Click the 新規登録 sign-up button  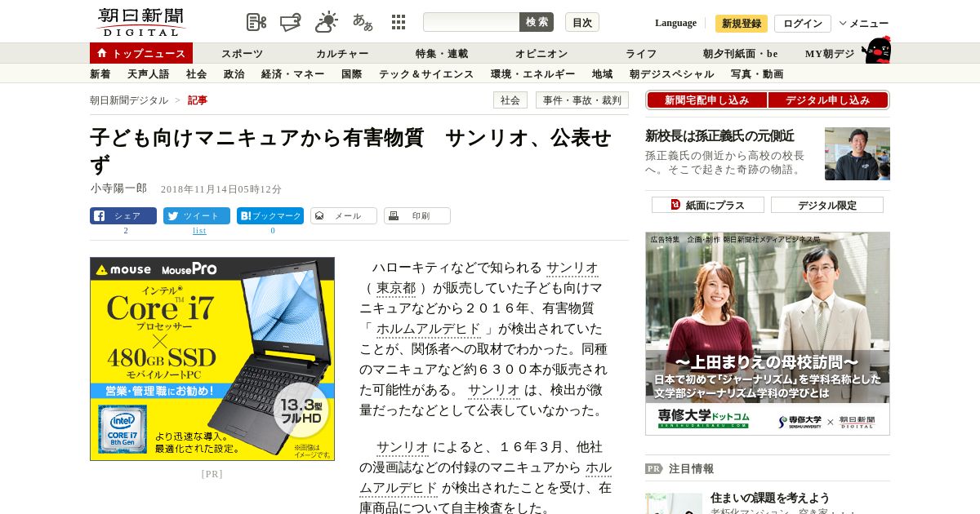(742, 23)
